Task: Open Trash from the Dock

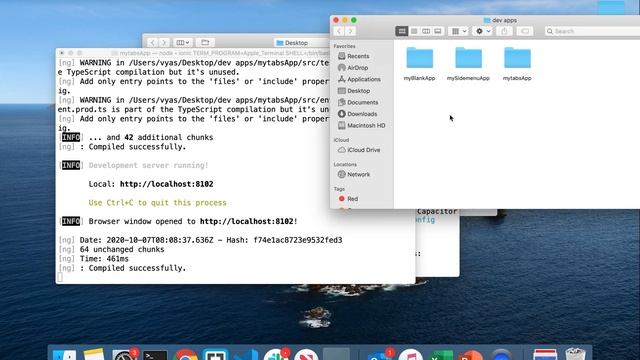Action: [x=576, y=354]
